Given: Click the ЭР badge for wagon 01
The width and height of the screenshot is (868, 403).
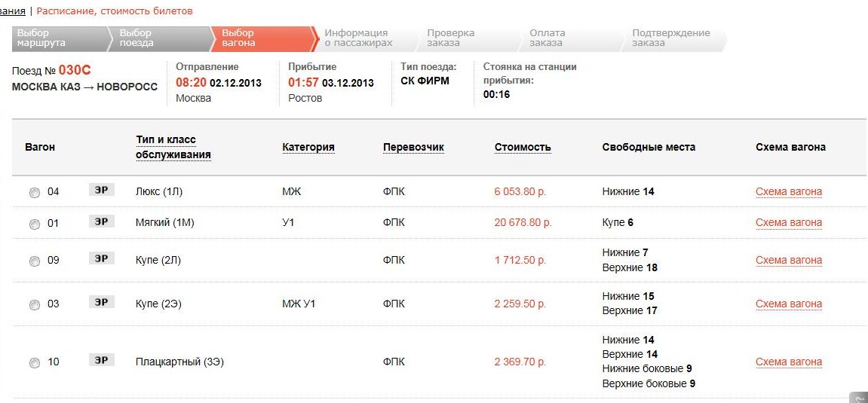Looking at the screenshot, I should 101,221.
